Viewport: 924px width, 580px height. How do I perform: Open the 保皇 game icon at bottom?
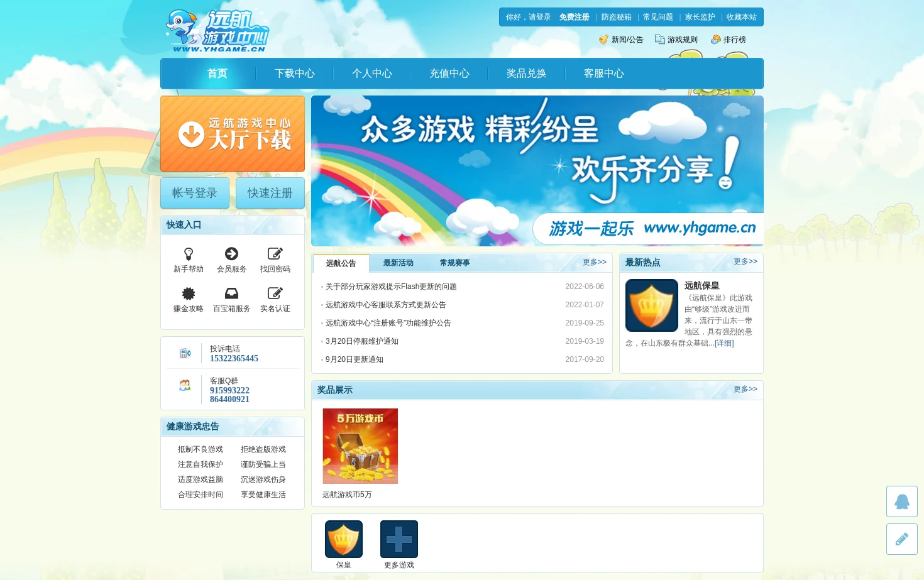tap(344, 539)
